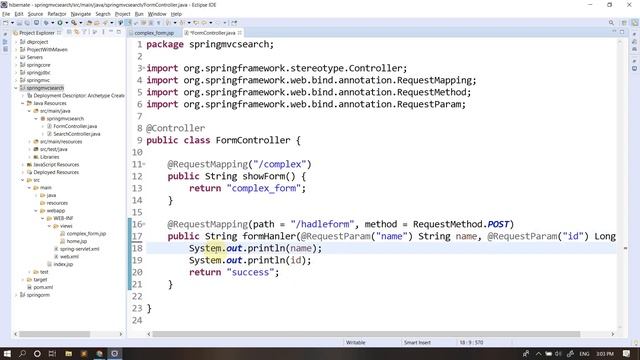Click the Save All toolbar icon
Screen dimensions: 640x360
pyautogui.click(x=27, y=23)
